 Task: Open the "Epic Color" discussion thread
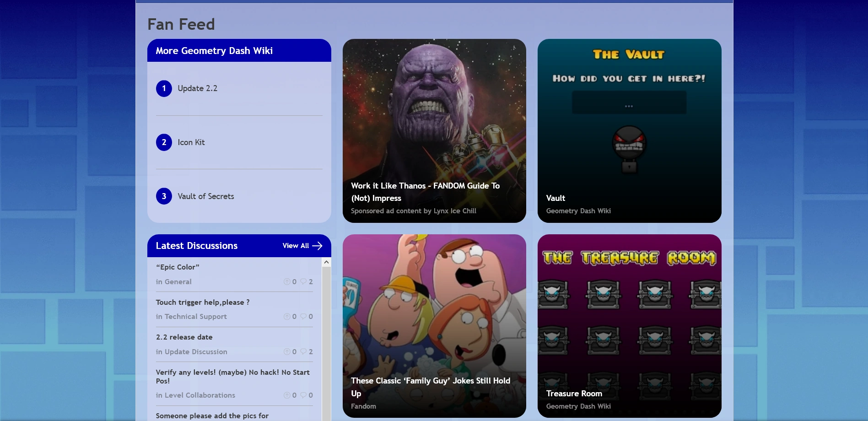point(178,267)
